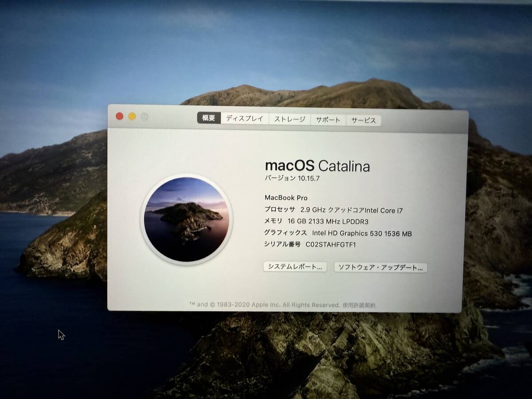Image resolution: width=532 pixels, height=399 pixels.
Task: Click the Apple Inc. copyright notice text
Action: point(265,305)
